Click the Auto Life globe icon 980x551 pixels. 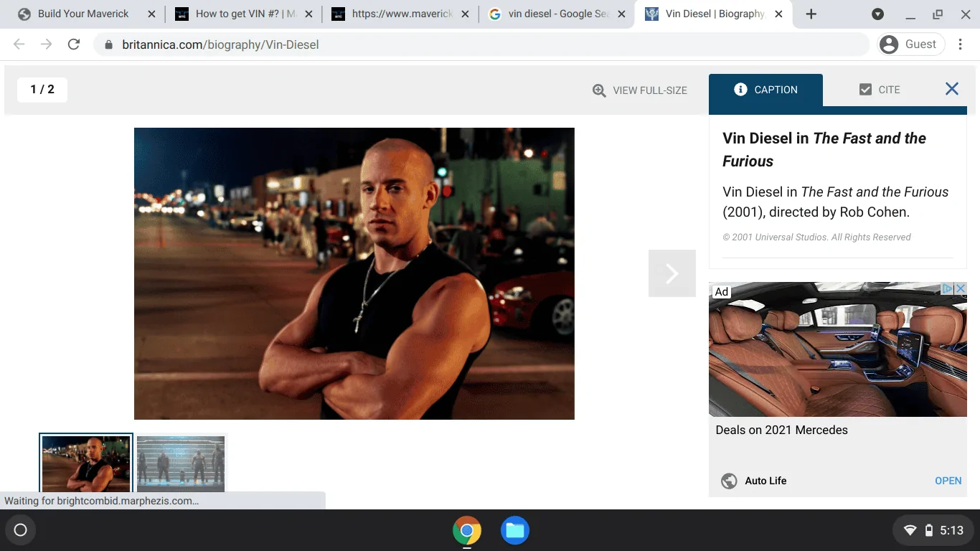(x=729, y=481)
